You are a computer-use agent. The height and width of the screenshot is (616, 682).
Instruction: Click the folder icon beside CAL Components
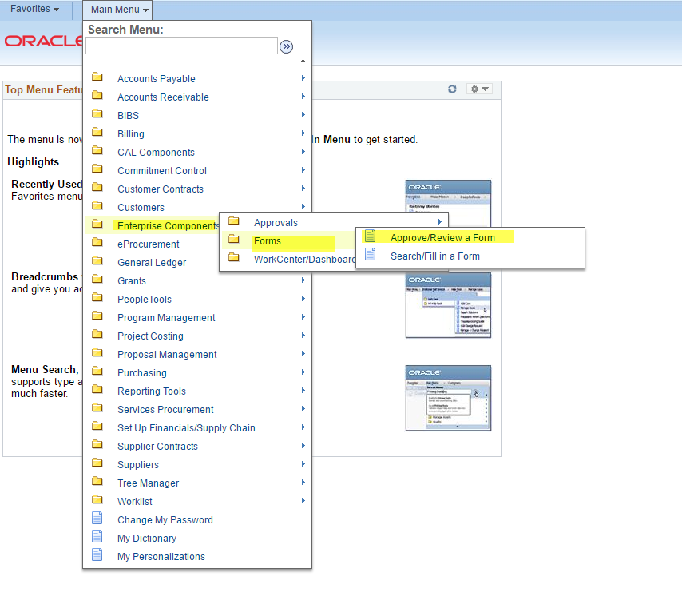click(97, 150)
